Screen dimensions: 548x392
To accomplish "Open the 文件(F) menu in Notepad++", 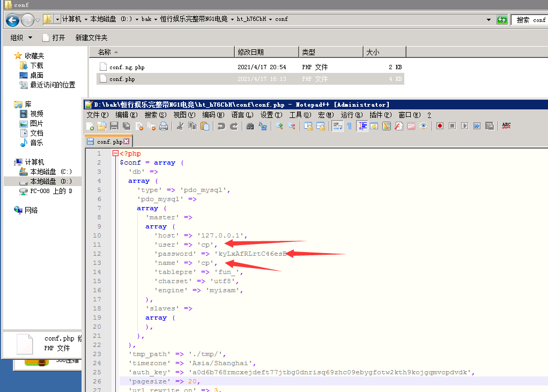I will tap(97, 115).
